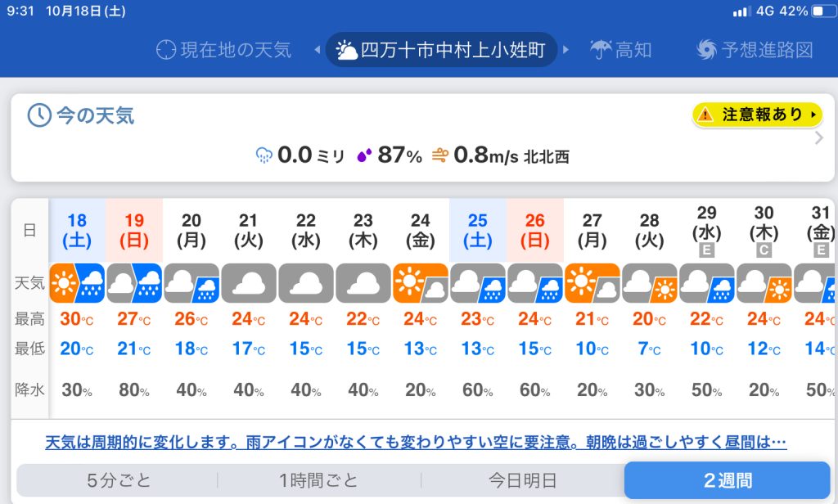This screenshot has height=504, width=838.
Task: Tap the Sunday 19 date column header
Action: (x=134, y=230)
